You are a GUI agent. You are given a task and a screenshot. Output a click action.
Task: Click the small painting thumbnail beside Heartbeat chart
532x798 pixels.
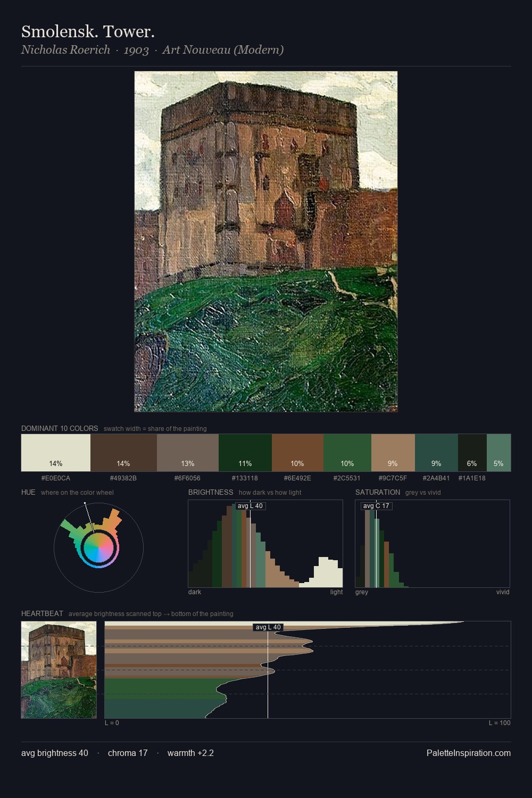click(59, 670)
